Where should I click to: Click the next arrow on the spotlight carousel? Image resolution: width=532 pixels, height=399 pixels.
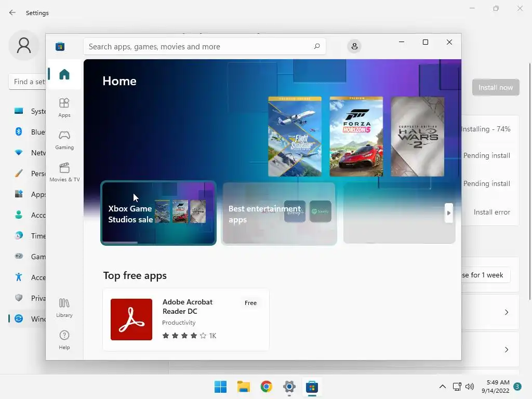[x=448, y=213]
